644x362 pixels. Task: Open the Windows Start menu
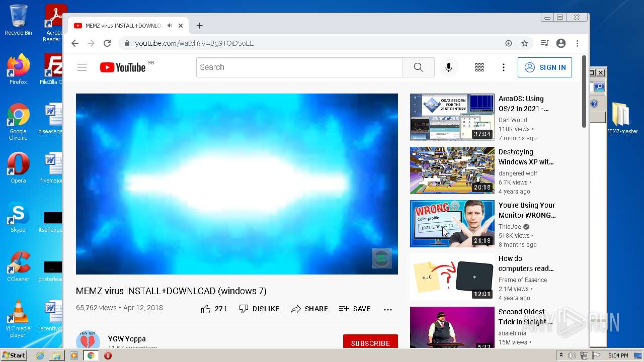click(x=14, y=355)
